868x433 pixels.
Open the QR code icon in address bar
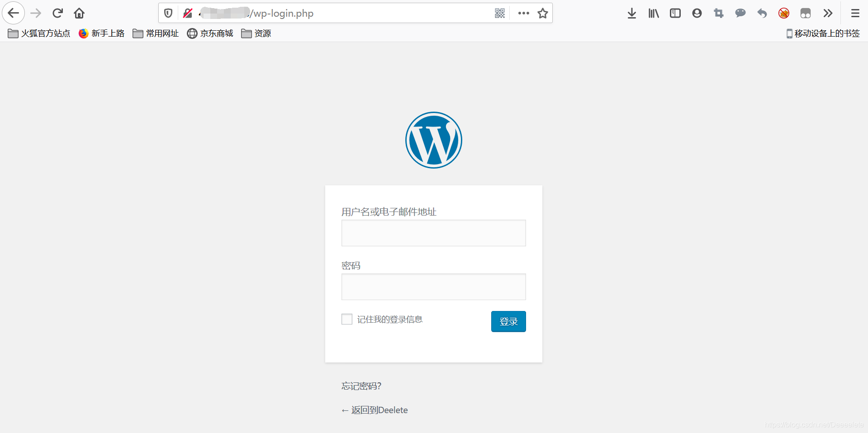click(500, 13)
